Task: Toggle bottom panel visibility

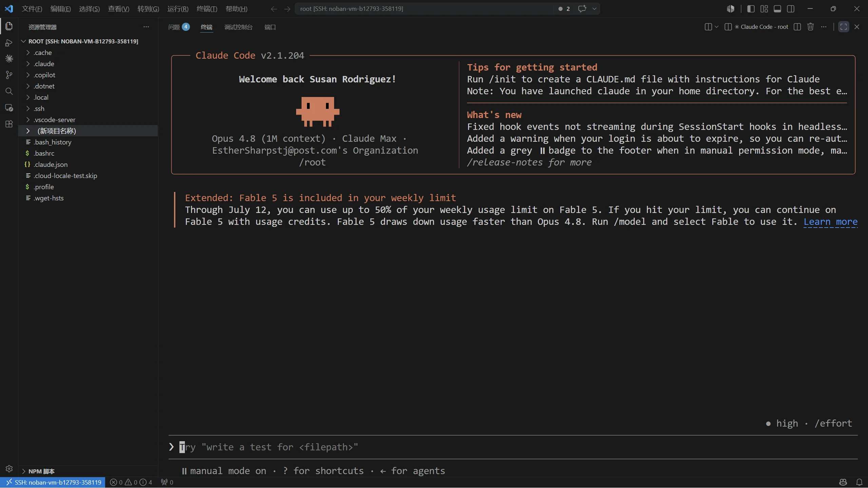Action: pos(777,9)
